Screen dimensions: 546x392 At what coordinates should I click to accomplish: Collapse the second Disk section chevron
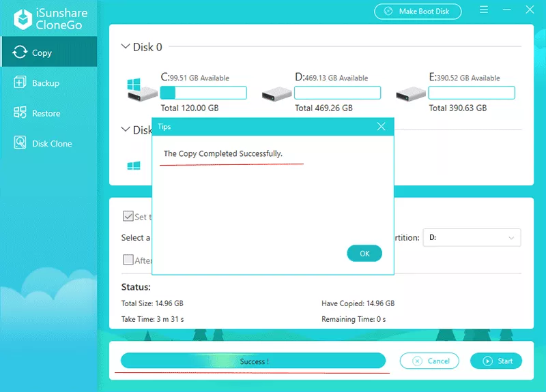click(x=126, y=130)
